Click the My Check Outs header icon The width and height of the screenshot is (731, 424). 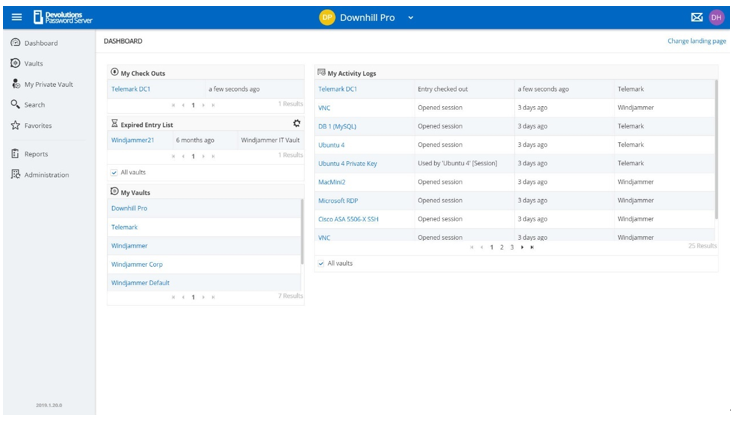point(114,72)
